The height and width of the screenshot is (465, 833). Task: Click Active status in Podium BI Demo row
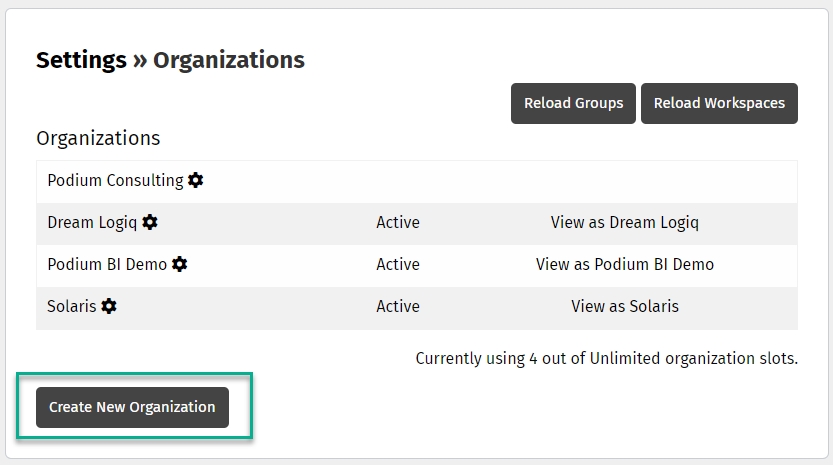click(397, 264)
